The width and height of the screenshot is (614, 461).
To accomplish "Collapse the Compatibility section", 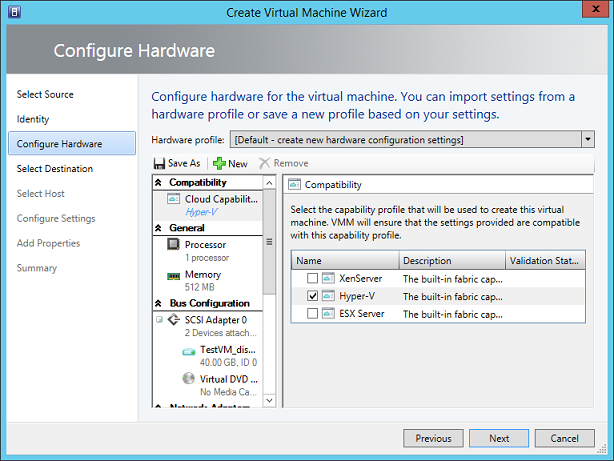I will click(157, 183).
